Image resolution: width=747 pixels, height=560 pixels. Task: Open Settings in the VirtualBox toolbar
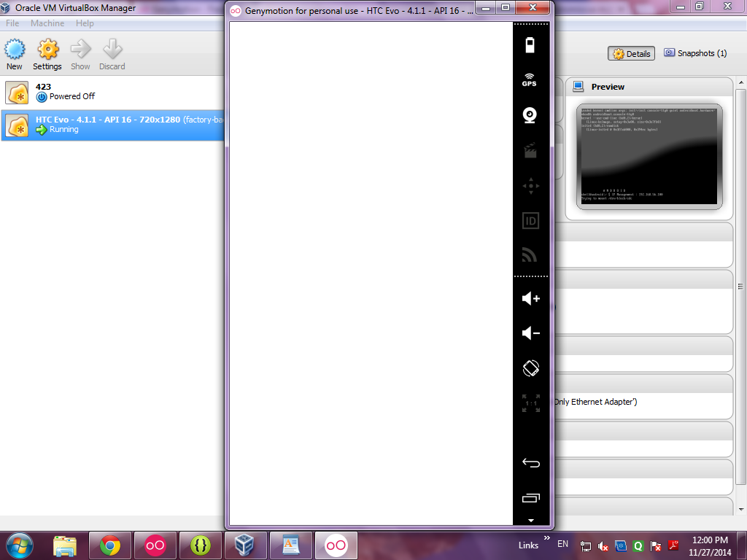pyautogui.click(x=47, y=55)
